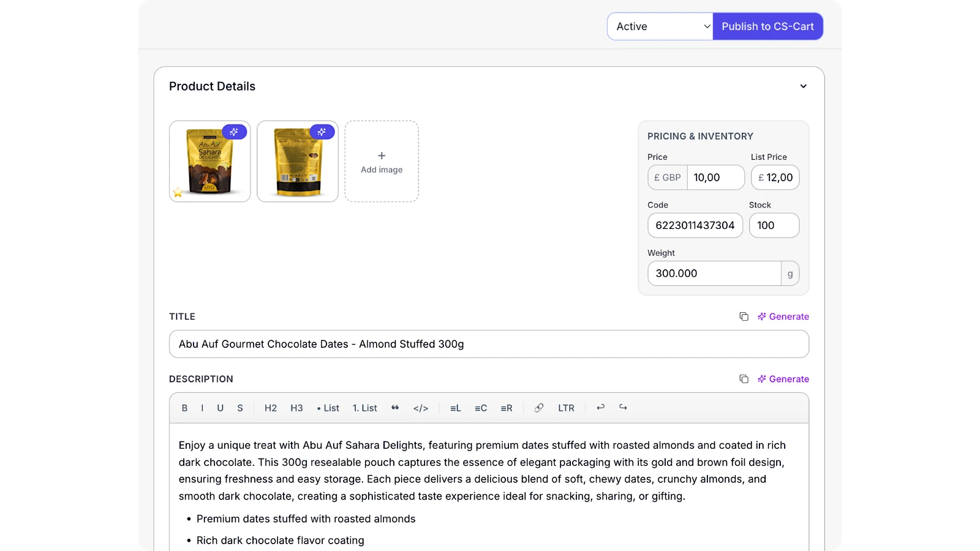Viewport: 980px width, 551px height.
Task: Click the Add image tile
Action: [382, 162]
